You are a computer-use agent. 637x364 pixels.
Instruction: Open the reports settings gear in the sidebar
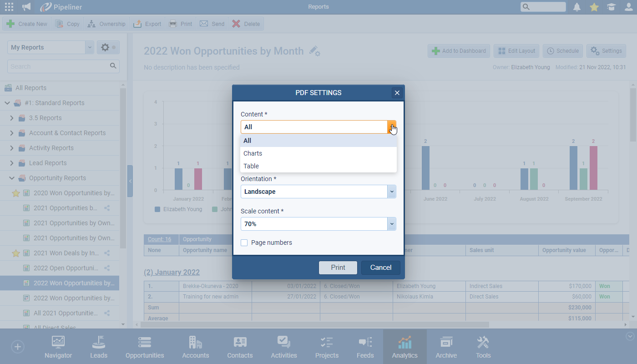104,47
